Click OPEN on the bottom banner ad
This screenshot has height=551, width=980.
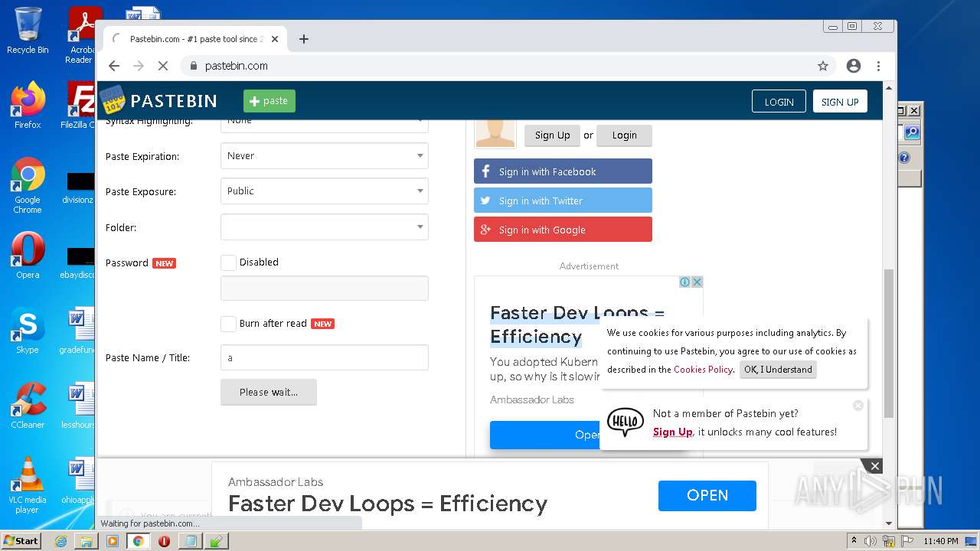coord(707,496)
